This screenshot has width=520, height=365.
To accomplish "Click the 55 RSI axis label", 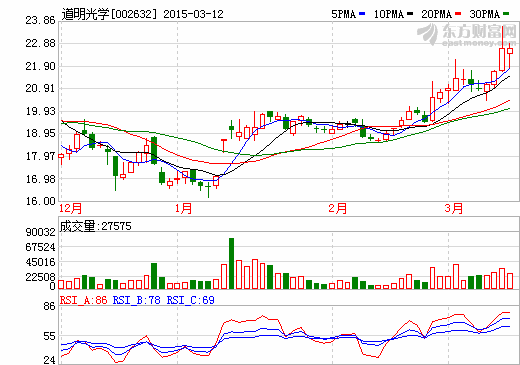I will (x=49, y=336).
